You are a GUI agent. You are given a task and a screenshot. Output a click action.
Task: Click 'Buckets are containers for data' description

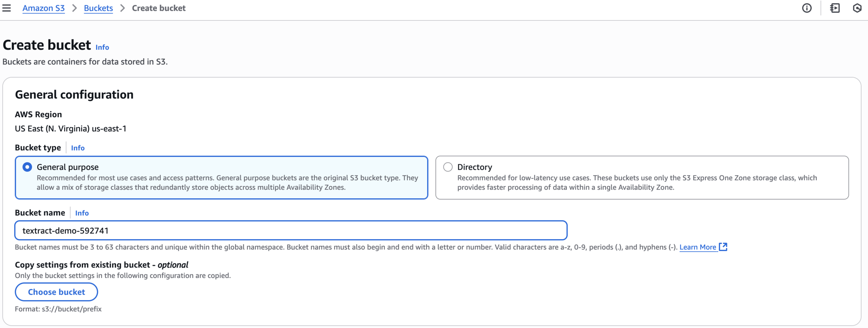85,62
